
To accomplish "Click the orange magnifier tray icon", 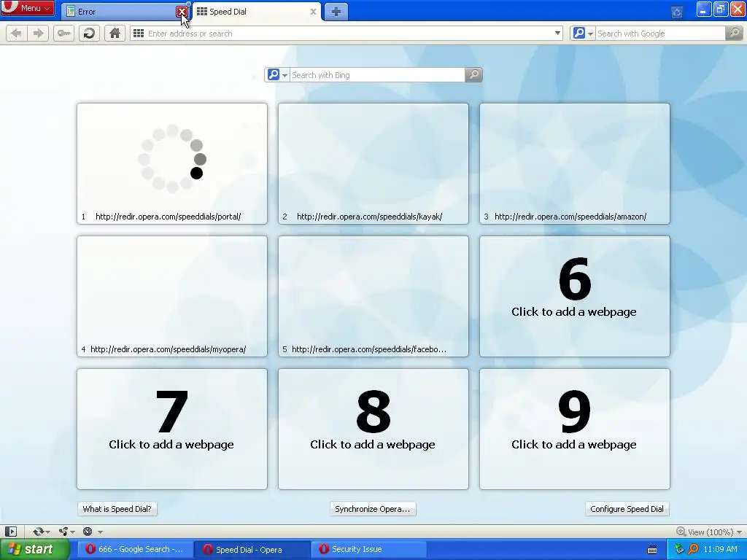I will point(693,550).
